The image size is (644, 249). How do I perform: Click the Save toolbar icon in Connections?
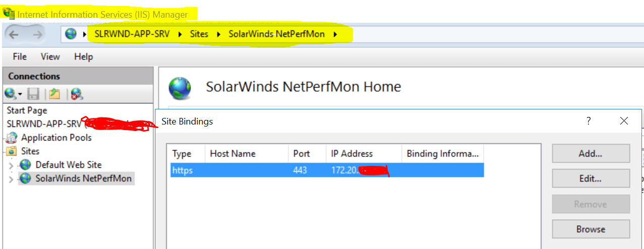pyautogui.click(x=33, y=94)
